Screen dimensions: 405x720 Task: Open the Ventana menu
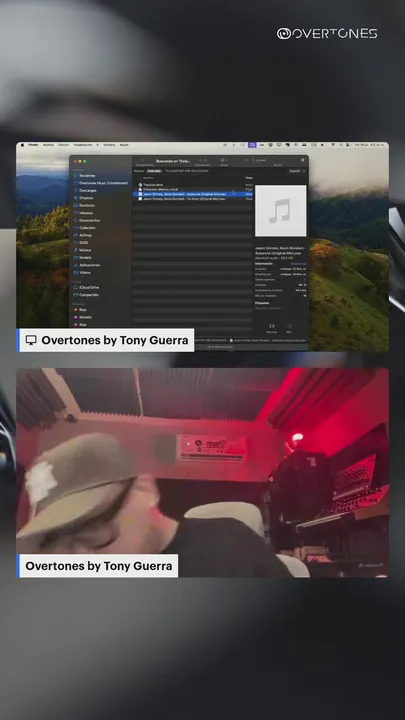(x=109, y=145)
